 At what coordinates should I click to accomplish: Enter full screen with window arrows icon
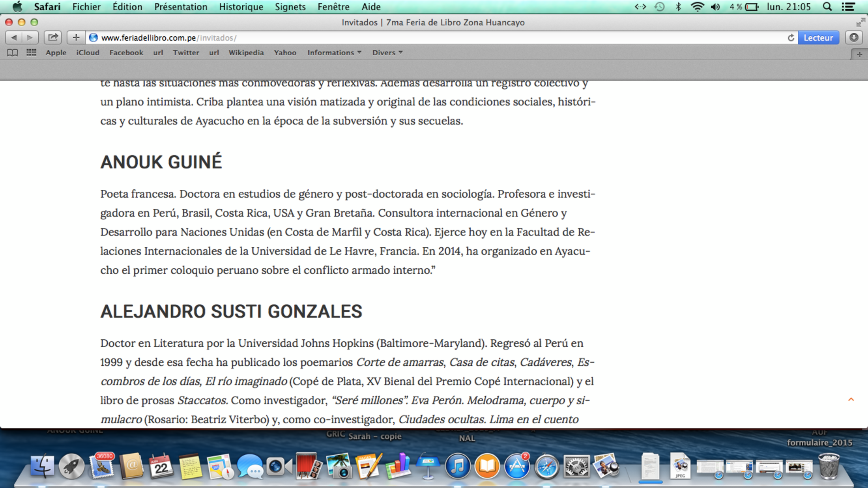pos(861,22)
